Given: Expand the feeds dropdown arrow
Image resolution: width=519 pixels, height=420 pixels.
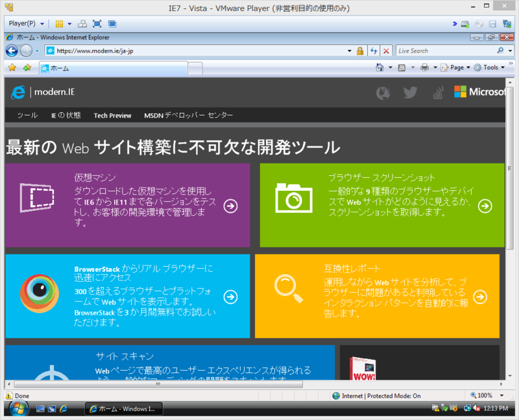Looking at the screenshot, I should pos(413,68).
